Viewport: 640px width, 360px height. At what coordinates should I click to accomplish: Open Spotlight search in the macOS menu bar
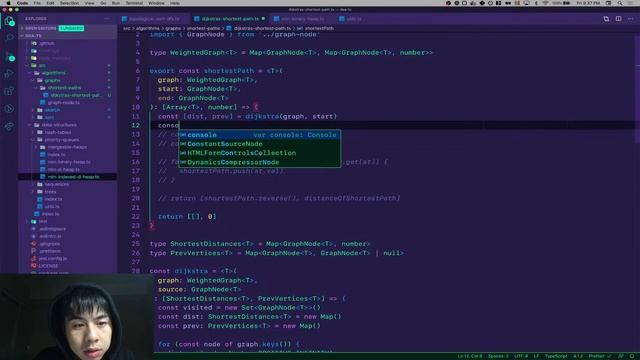pos(620,3)
